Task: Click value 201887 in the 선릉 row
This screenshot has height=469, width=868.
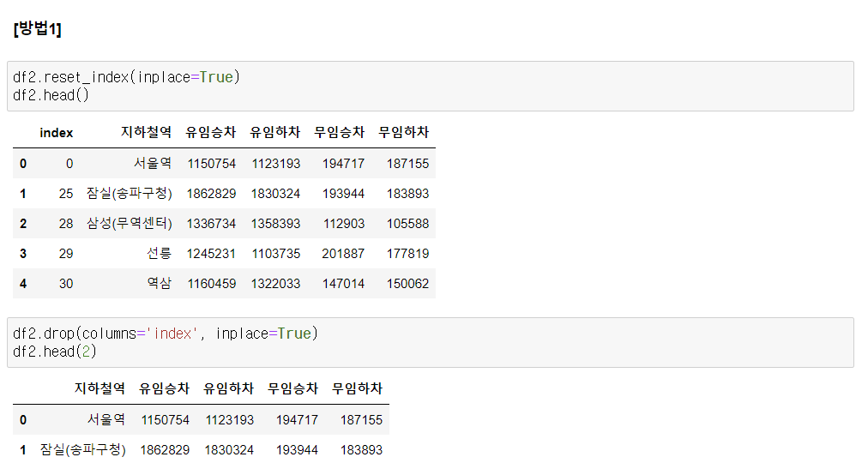Action: click(x=343, y=253)
